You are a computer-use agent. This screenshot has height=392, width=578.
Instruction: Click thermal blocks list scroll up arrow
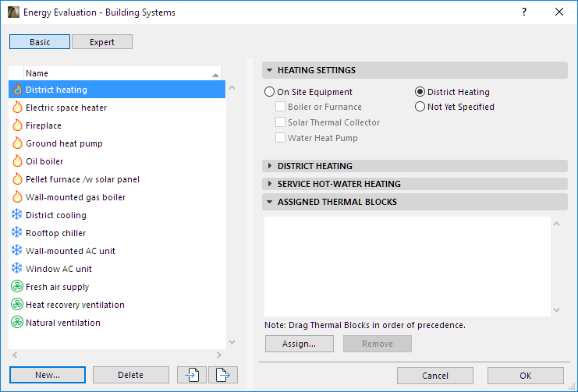(x=557, y=224)
